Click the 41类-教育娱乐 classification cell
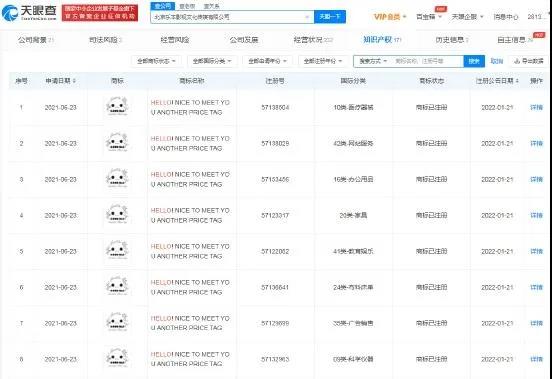Image resolution: width=552 pixels, height=379 pixels. tap(353, 251)
